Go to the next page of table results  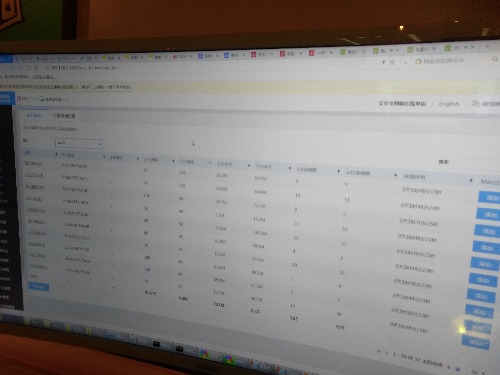449,367
